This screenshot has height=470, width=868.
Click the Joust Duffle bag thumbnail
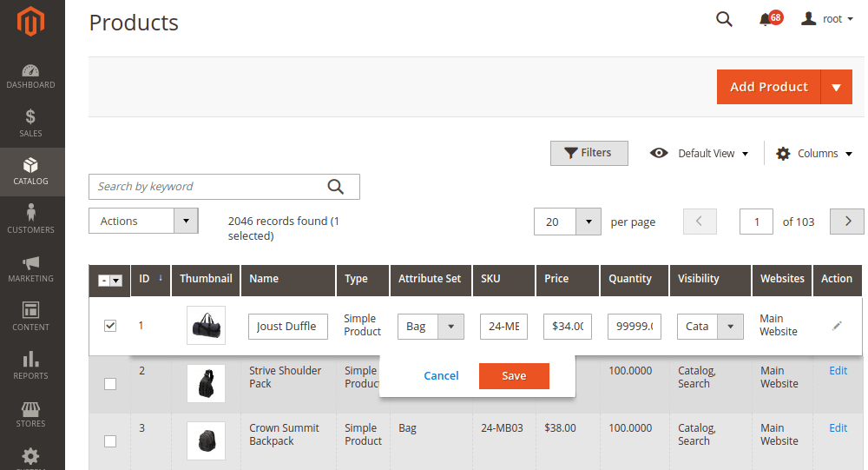[x=206, y=325]
